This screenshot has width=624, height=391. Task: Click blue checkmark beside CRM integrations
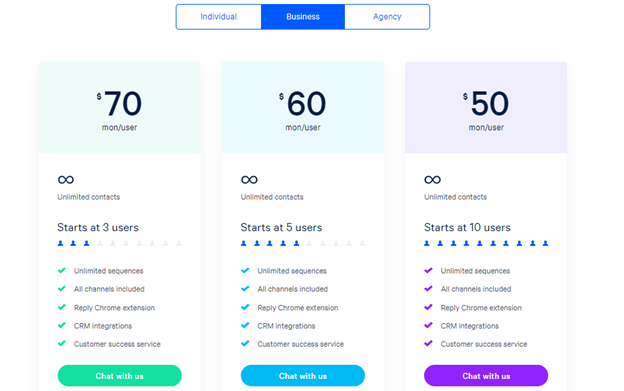tap(245, 325)
